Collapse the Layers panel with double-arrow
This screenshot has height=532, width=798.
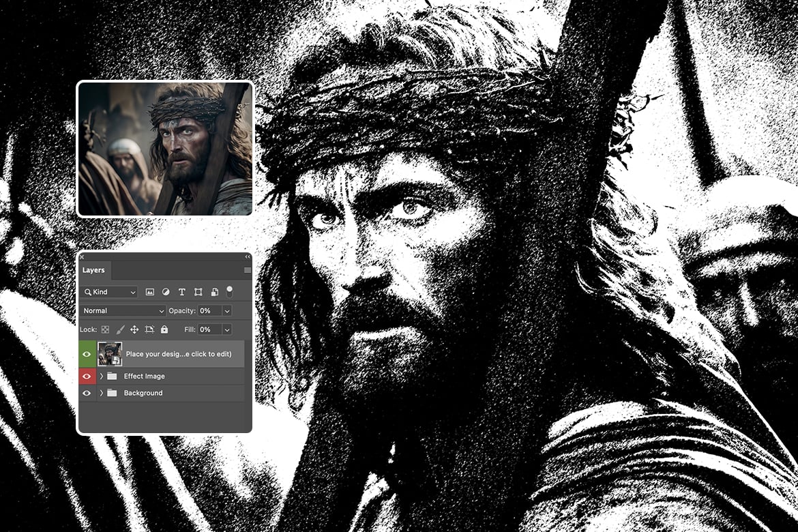pos(248,256)
